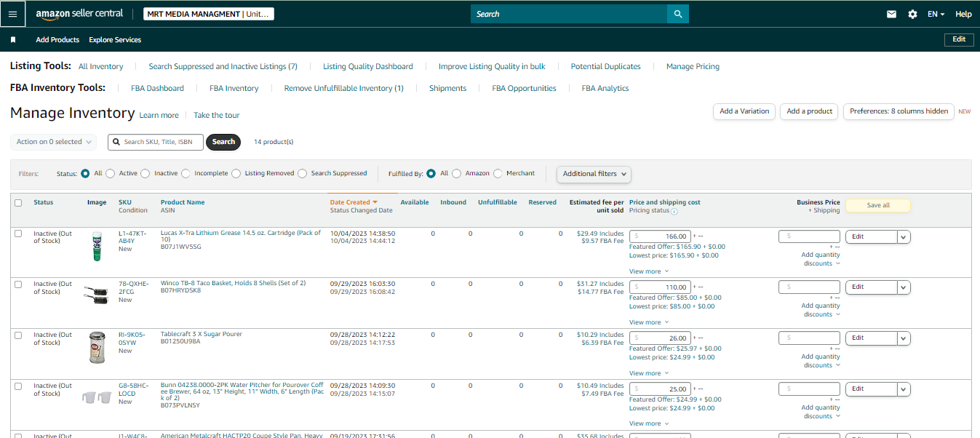Select the Active status filter
Viewport: 980px width, 438px height.
pos(111,174)
